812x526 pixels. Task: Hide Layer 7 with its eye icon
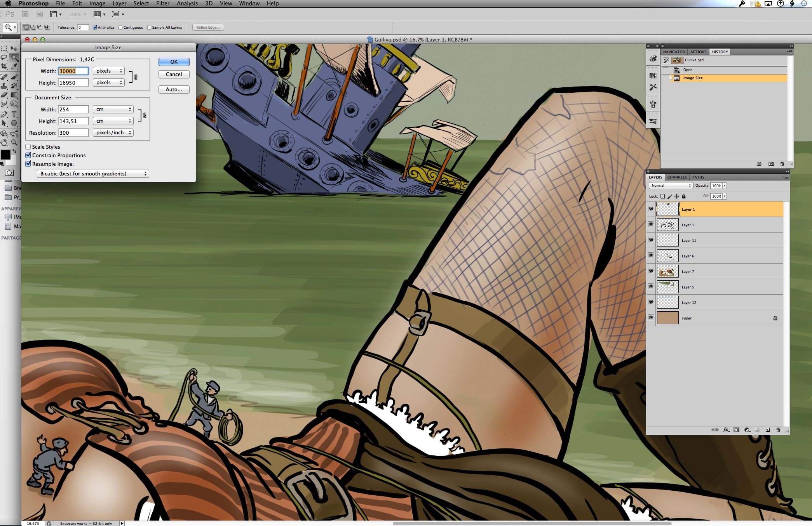pyautogui.click(x=651, y=271)
